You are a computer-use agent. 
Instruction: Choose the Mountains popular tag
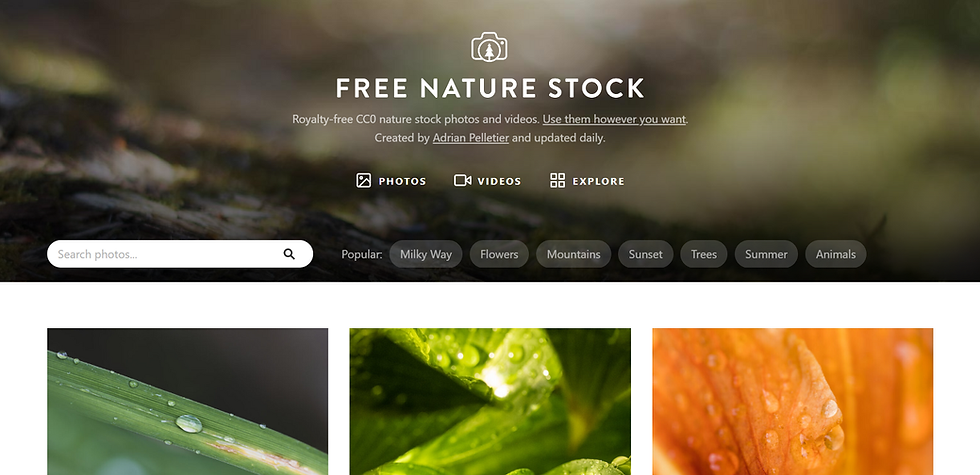point(574,254)
